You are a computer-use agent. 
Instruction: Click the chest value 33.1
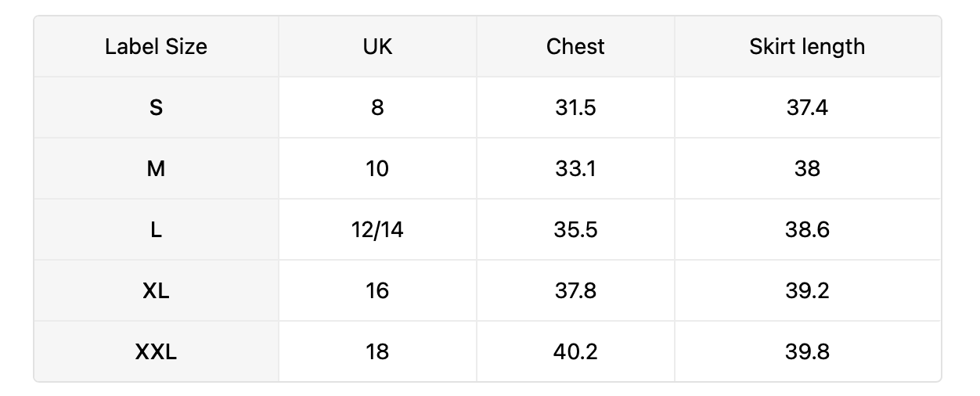pos(575,168)
